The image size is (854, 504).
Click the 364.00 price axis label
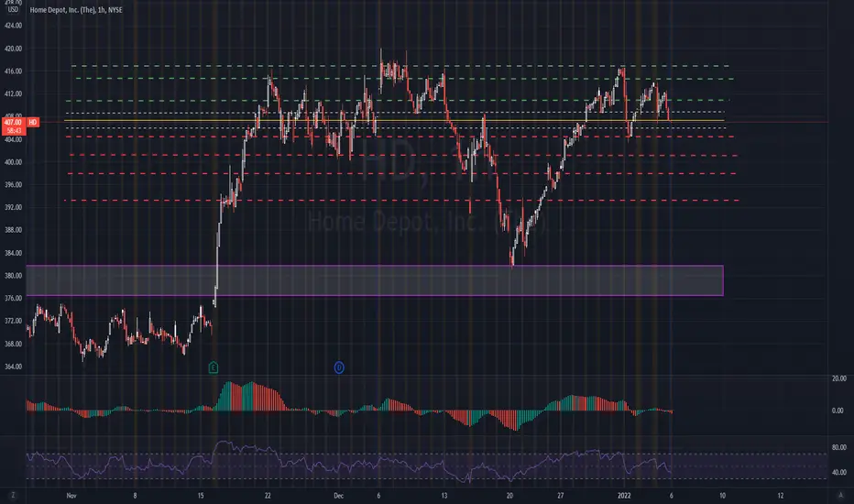(13, 367)
